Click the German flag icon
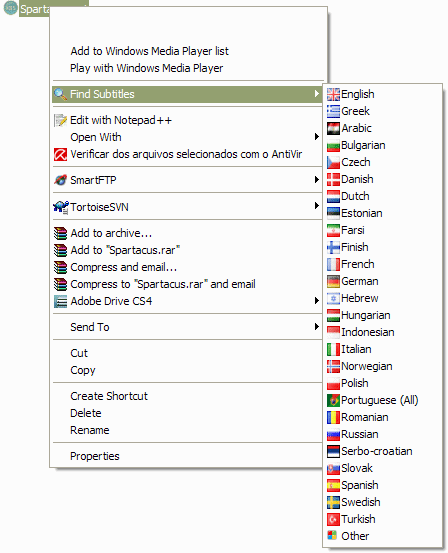The width and height of the screenshot is (448, 553). pos(333,281)
